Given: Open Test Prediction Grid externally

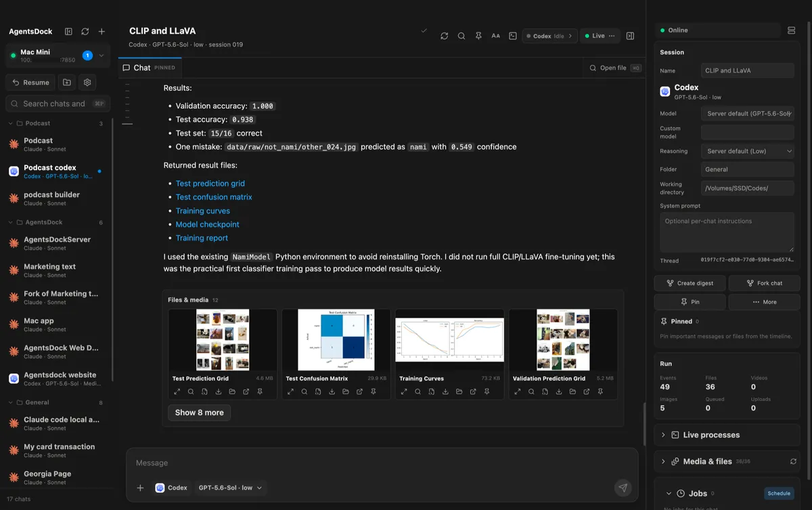Looking at the screenshot, I should (246, 391).
